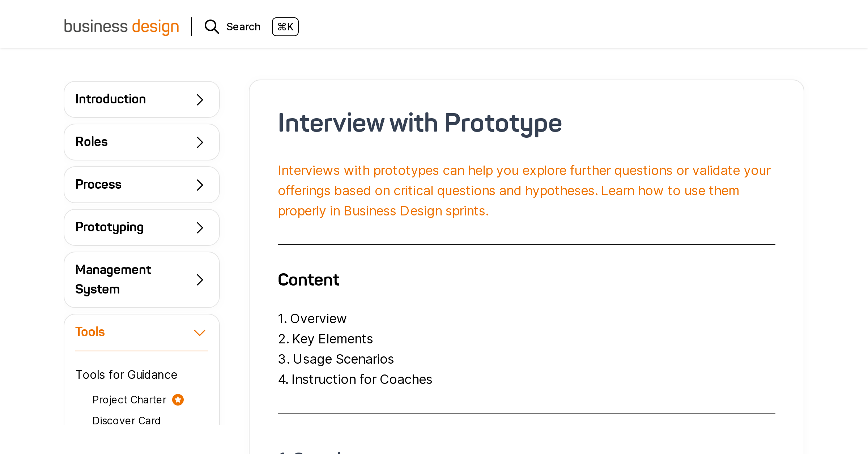Jump to Instruction for Coaches content item
The width and height of the screenshot is (868, 454).
click(362, 380)
